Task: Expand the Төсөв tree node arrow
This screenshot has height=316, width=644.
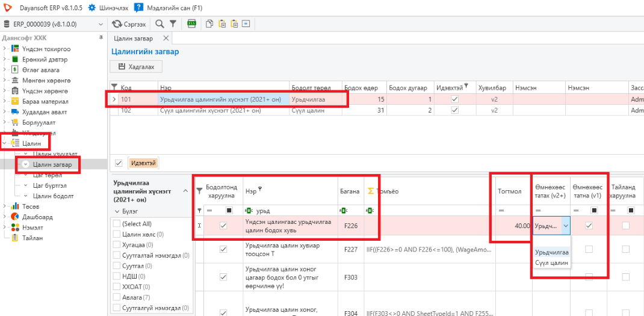Action: tap(5, 206)
